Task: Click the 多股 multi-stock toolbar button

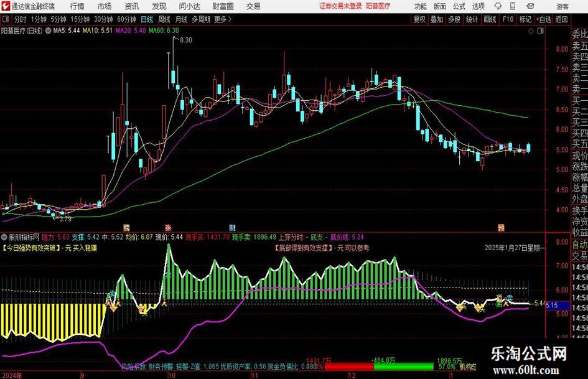Action: pos(454,19)
